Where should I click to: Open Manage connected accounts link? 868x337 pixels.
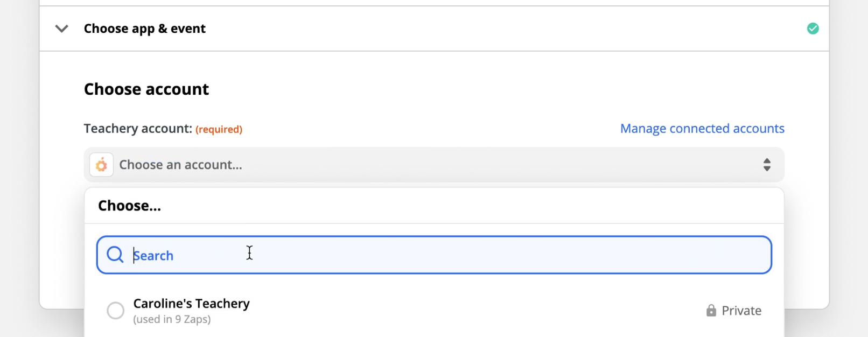click(x=702, y=129)
